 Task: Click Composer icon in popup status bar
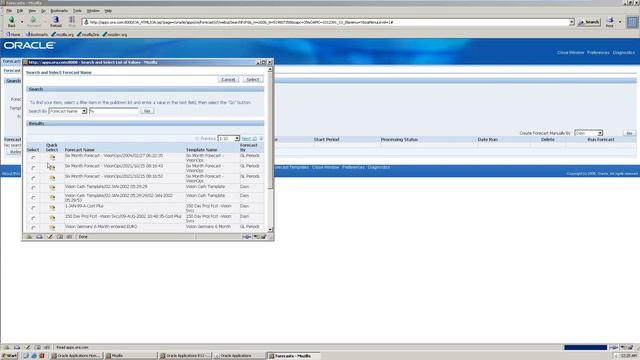click(x=49, y=237)
